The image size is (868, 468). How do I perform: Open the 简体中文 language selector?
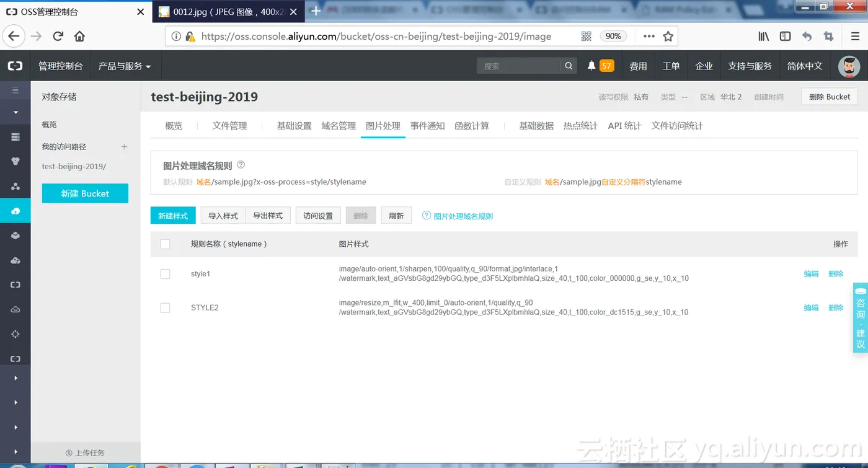(805, 66)
